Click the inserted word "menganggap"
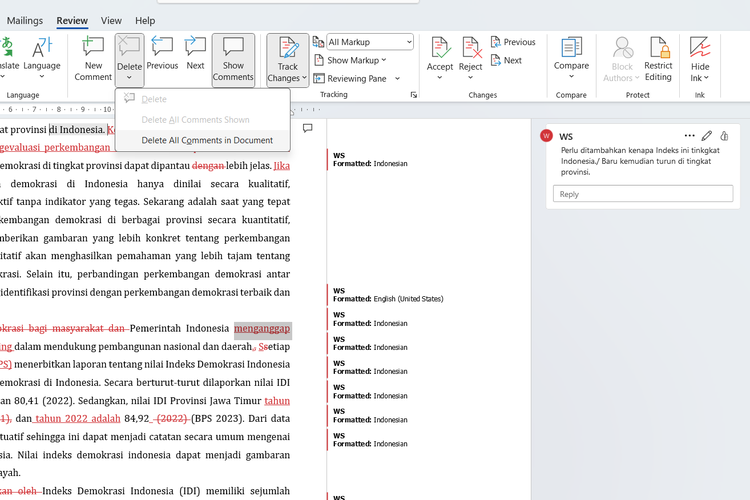 [262, 328]
